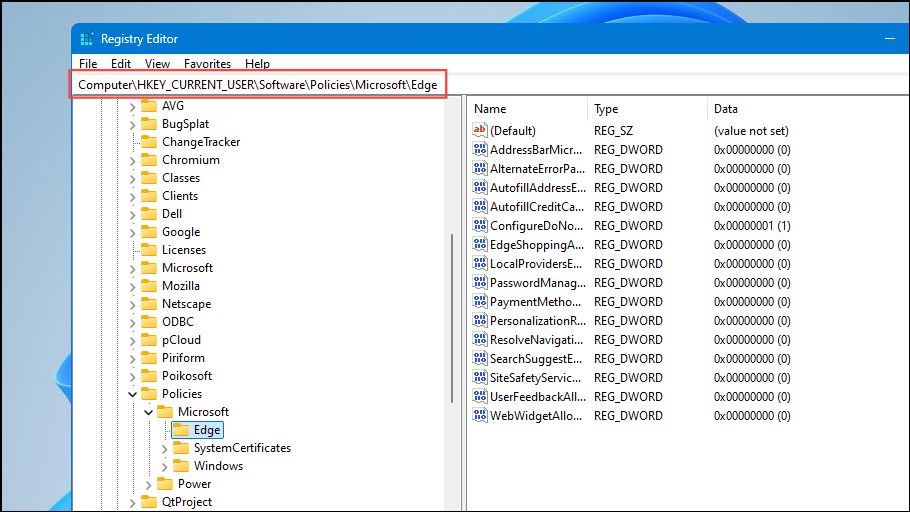Click the AddressBarMicr... DWORD value icon
Viewport: 910px width, 512px height.
479,149
